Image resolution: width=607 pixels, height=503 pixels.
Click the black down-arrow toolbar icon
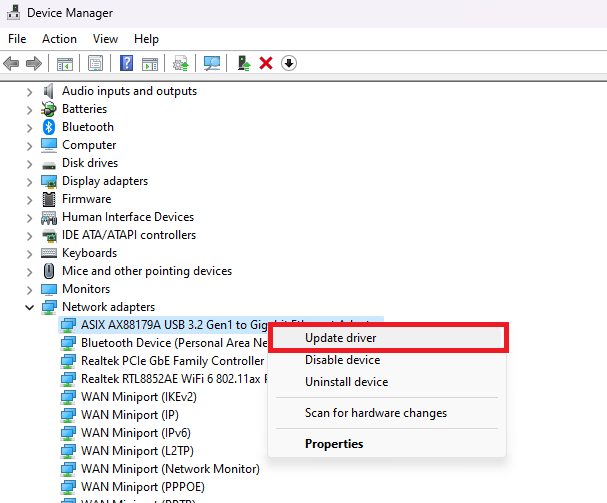289,63
